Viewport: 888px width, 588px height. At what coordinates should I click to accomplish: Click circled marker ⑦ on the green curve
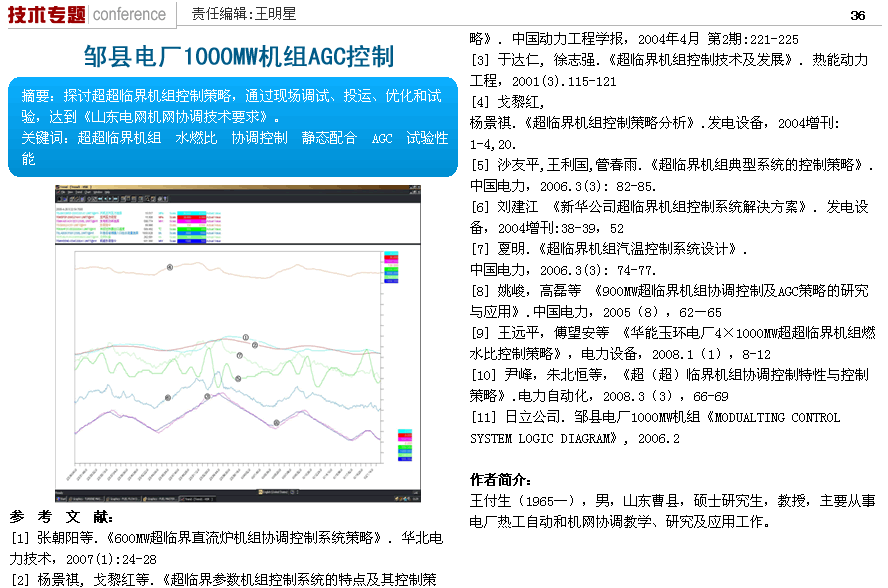[x=240, y=355]
